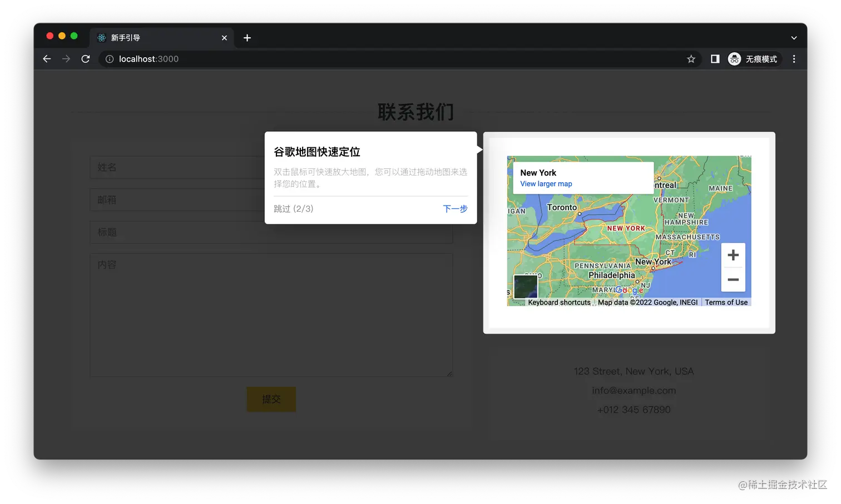Click the Philadelphia label on the map

(612, 275)
